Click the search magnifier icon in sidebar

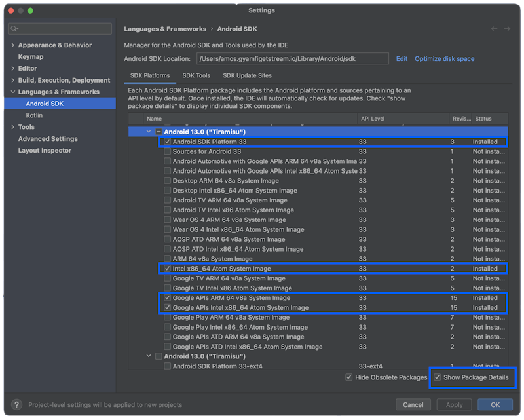14,29
